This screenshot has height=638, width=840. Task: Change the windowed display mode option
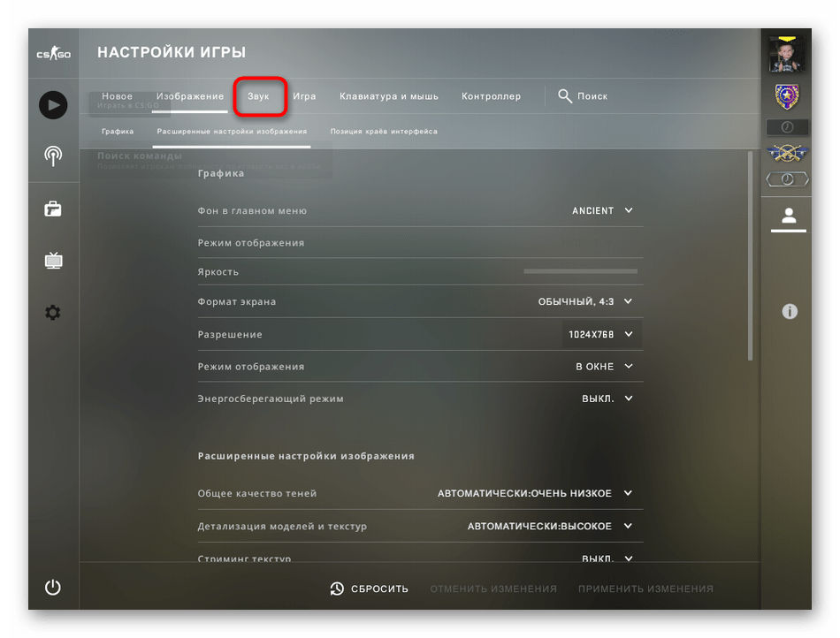[605, 367]
